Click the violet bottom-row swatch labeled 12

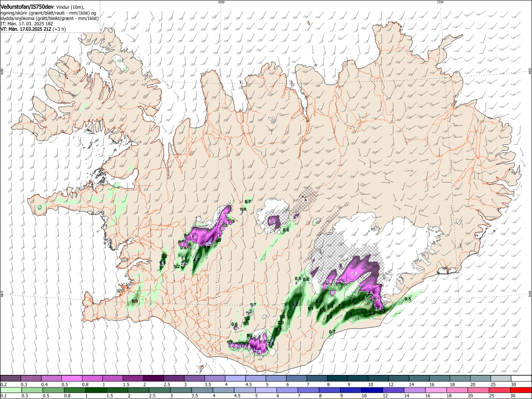pos(393,390)
